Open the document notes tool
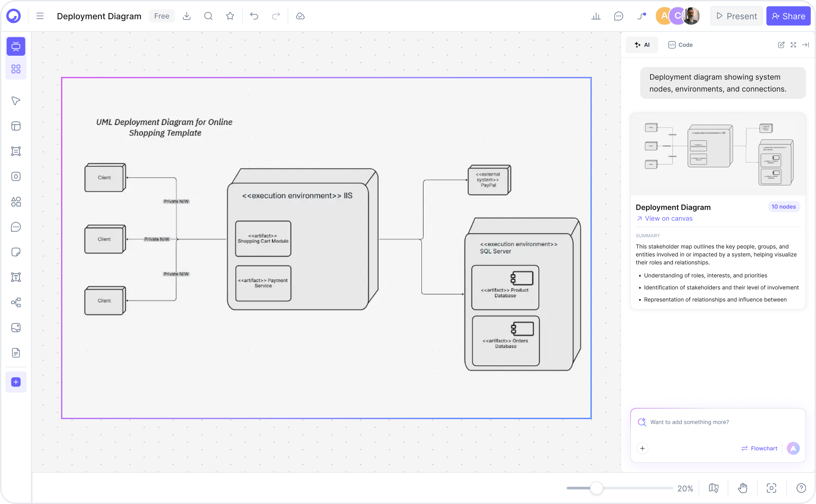The height and width of the screenshot is (504, 816). click(x=16, y=353)
